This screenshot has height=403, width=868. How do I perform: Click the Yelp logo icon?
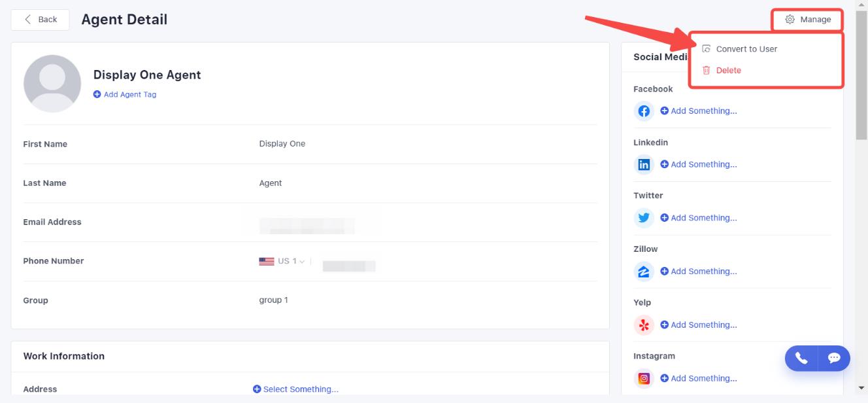point(644,325)
